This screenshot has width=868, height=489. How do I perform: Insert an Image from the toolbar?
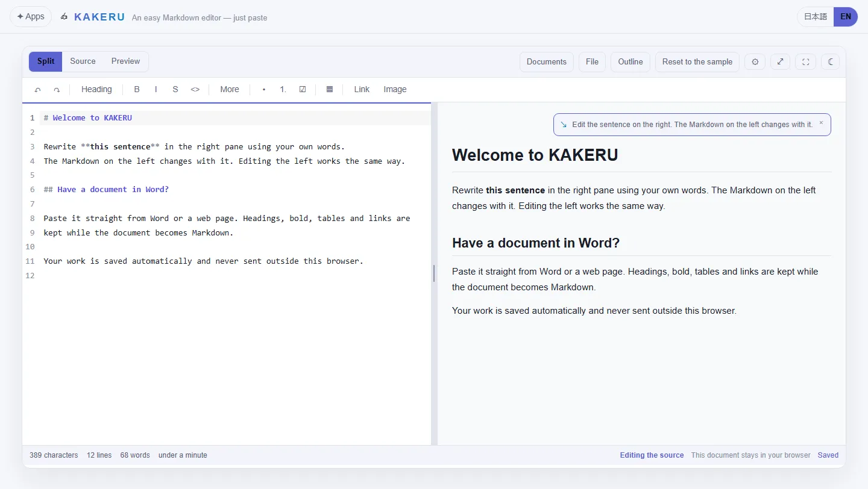pos(395,89)
